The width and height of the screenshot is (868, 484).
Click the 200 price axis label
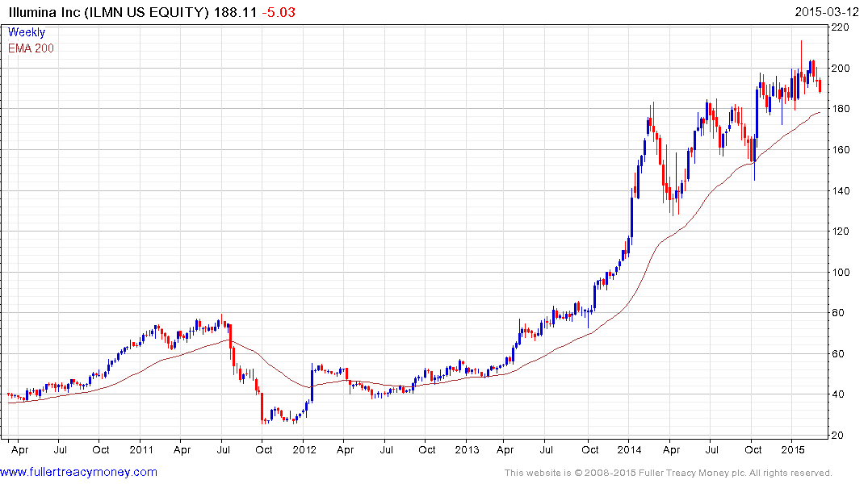pyautogui.click(x=841, y=68)
